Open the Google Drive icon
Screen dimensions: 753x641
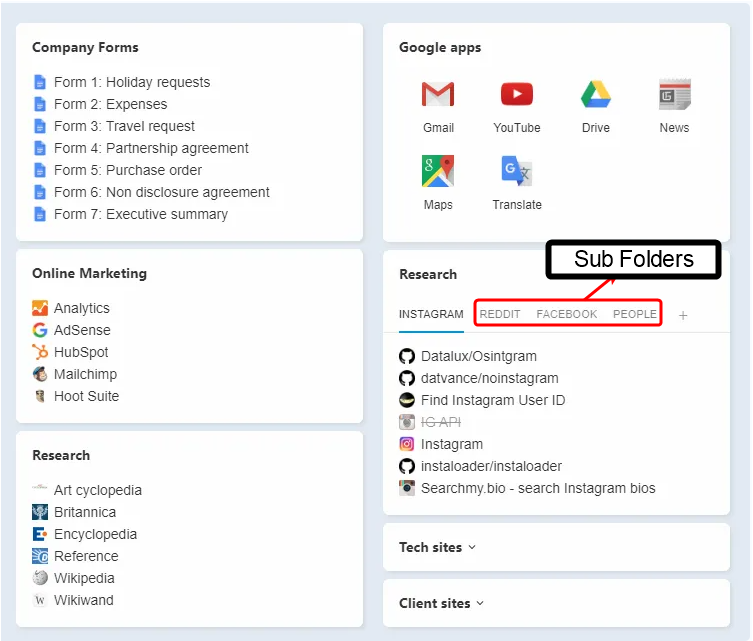(596, 95)
